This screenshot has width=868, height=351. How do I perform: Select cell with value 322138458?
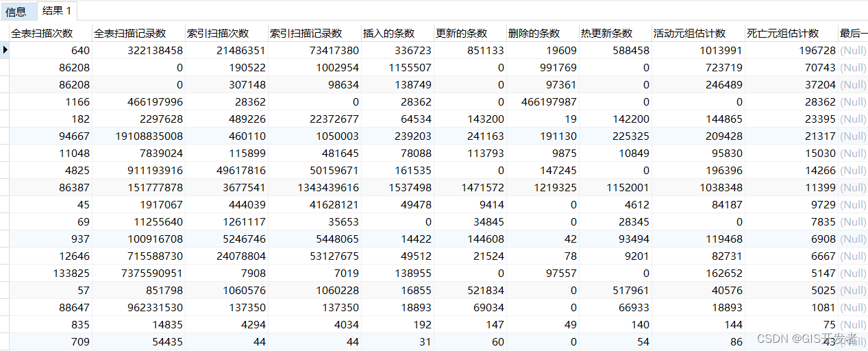click(138, 51)
